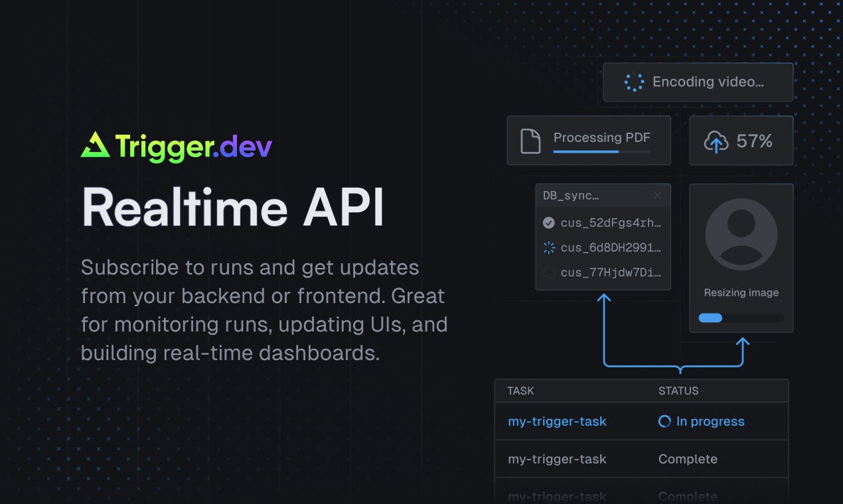Select the cus_52dFgs4rh row
This screenshot has height=504, width=843.
click(x=603, y=223)
